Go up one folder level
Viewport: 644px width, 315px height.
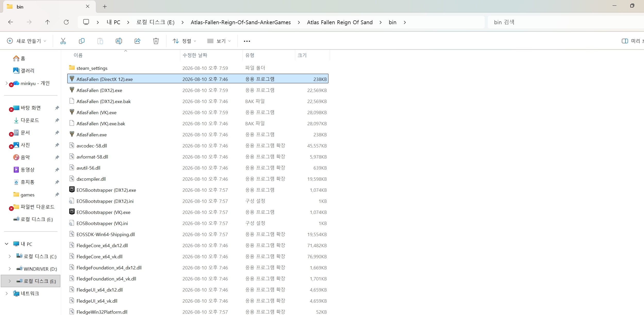point(47,22)
